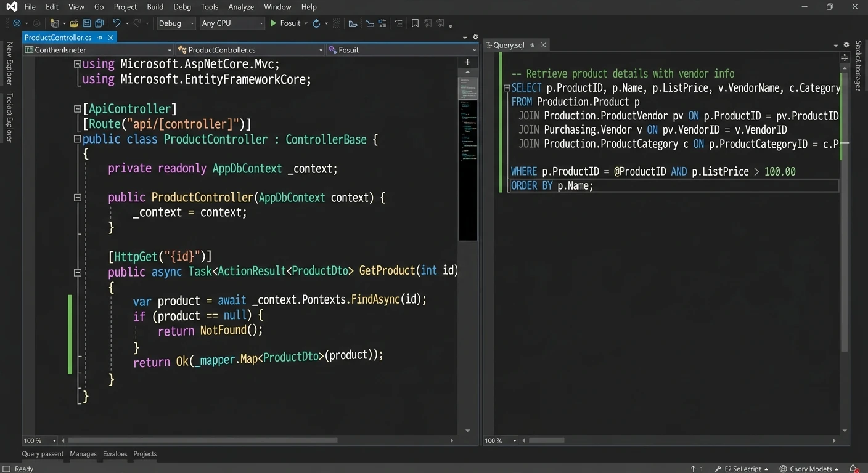Open the Edit menu
868x473 pixels.
(x=52, y=7)
